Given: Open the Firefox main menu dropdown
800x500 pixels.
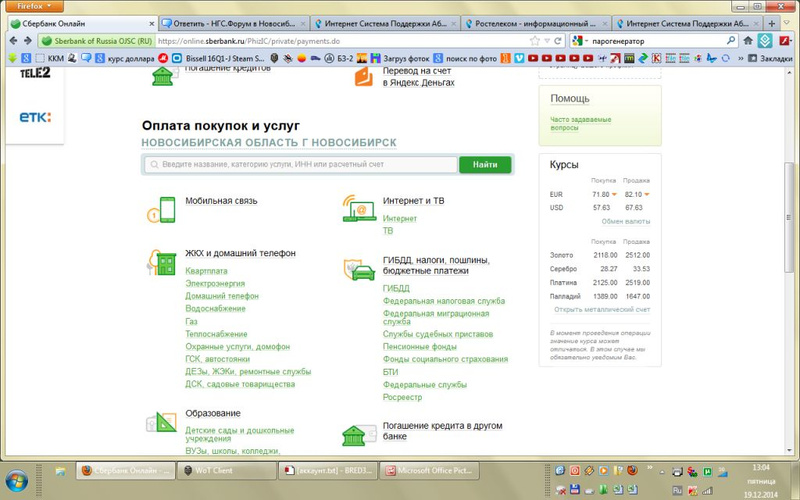Looking at the screenshot, I should coord(30,6).
